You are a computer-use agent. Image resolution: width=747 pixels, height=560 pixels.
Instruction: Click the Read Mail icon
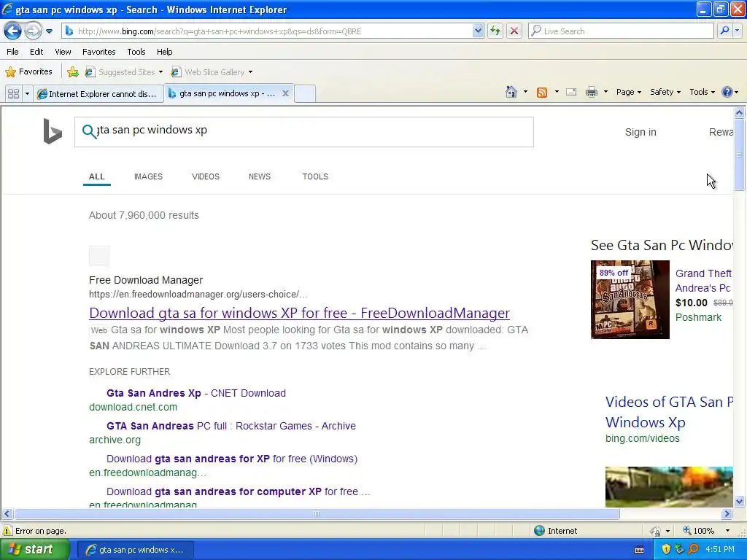(571, 92)
